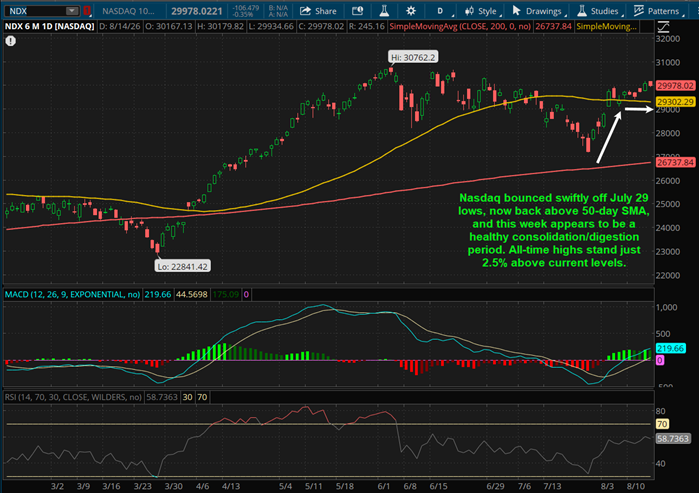Viewport: 699px width, 494px height.
Task: Click the 3/2 date on time axis
Action: coord(57,486)
